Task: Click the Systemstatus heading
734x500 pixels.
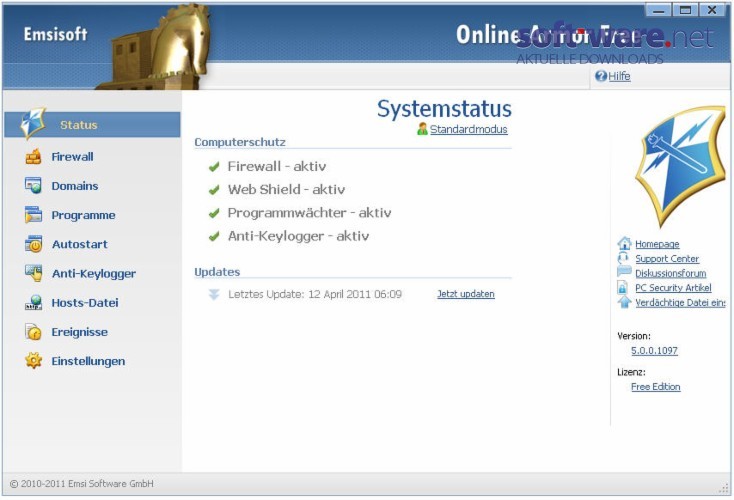Action: (x=444, y=109)
